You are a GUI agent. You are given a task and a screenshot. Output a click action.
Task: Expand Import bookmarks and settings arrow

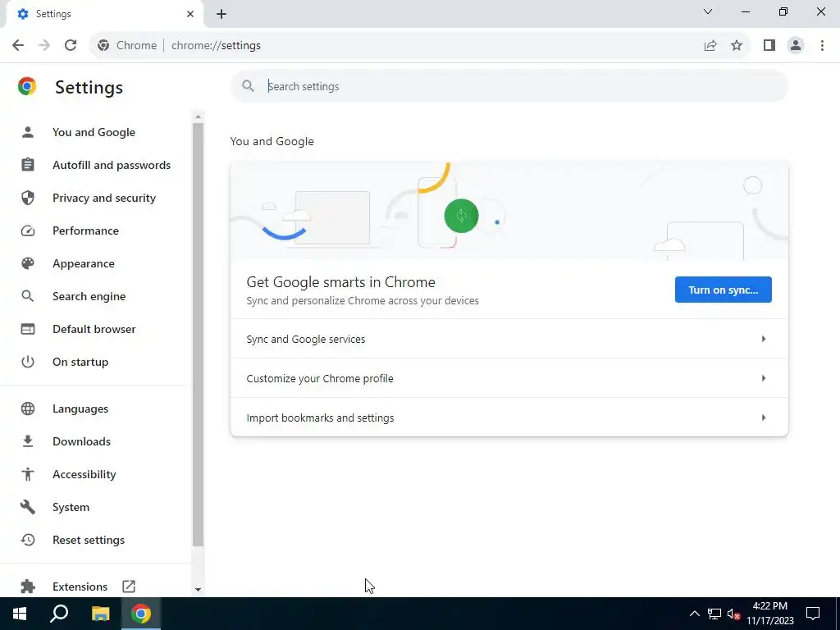(x=764, y=418)
